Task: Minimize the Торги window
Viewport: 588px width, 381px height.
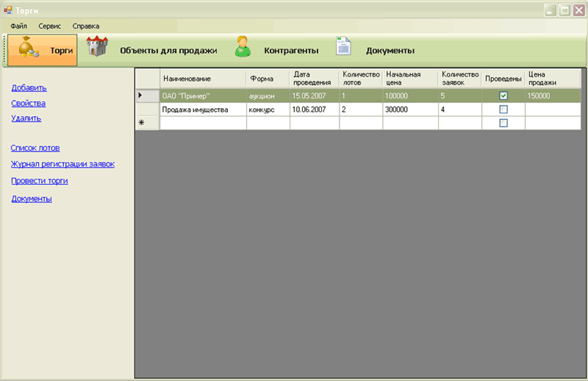Action: tap(550, 10)
